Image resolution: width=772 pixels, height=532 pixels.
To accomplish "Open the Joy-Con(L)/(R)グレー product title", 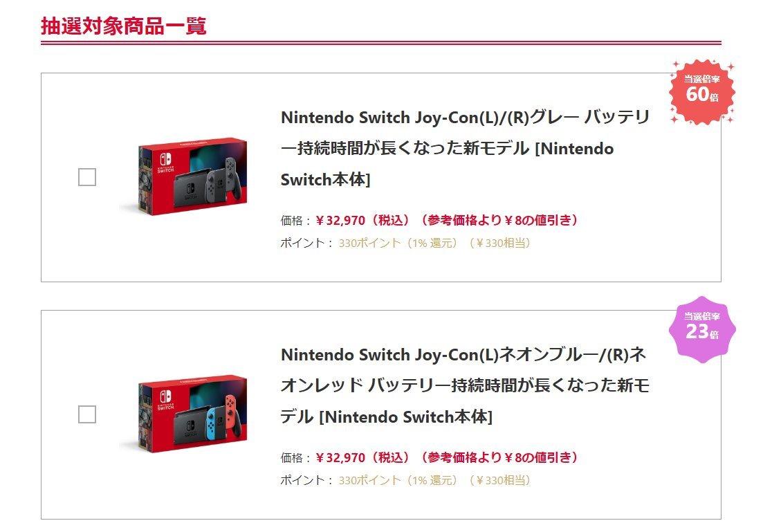I will (x=465, y=148).
